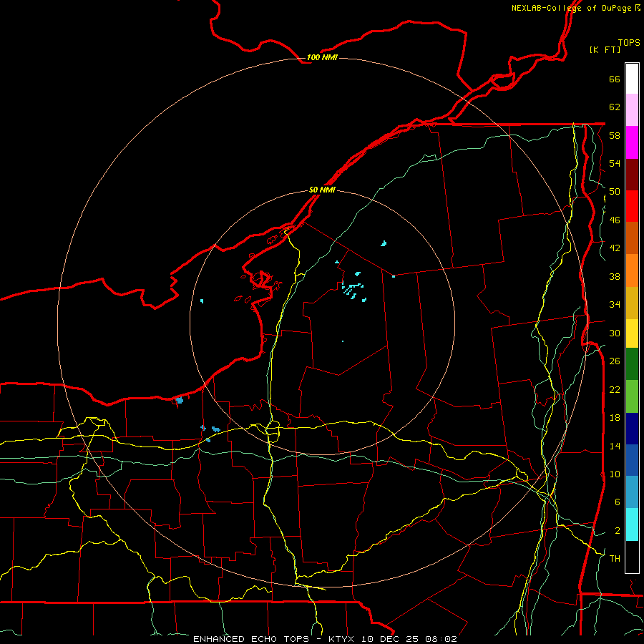Screen dimensions: 644x644
Task: Click the 62 legend value
Action: click(x=615, y=107)
